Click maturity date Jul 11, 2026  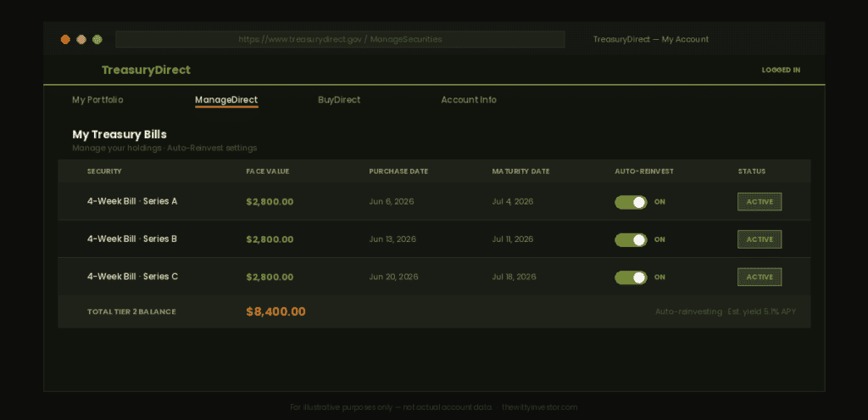513,239
